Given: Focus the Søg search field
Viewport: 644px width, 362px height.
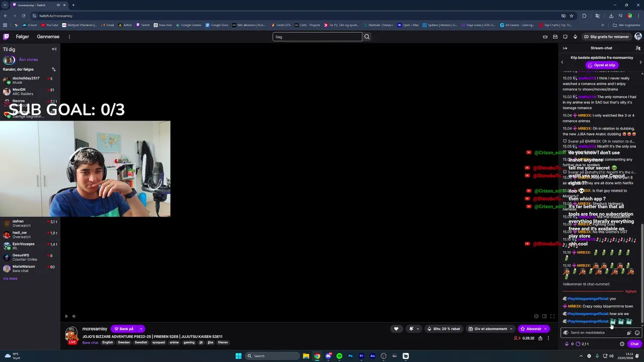Looking at the screenshot, I should (317, 37).
